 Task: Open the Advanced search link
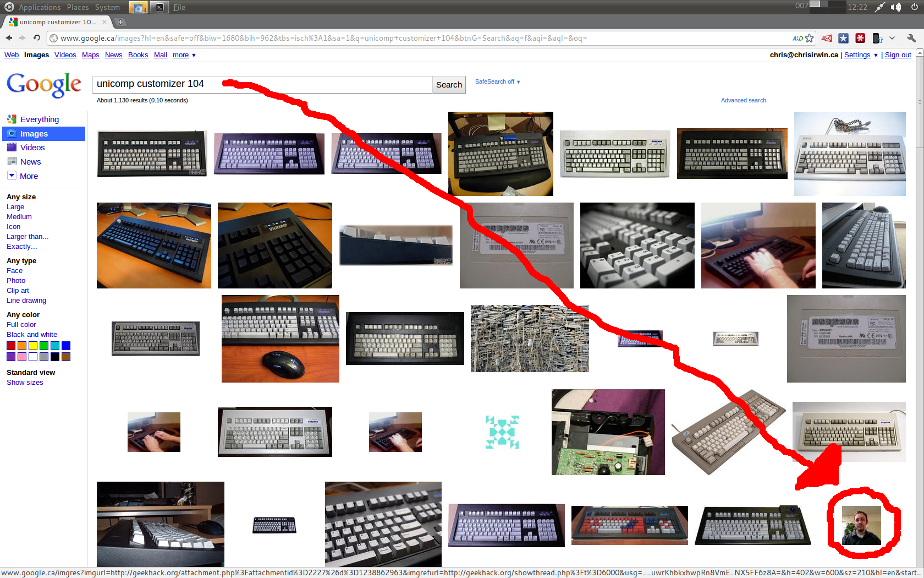[x=743, y=100]
